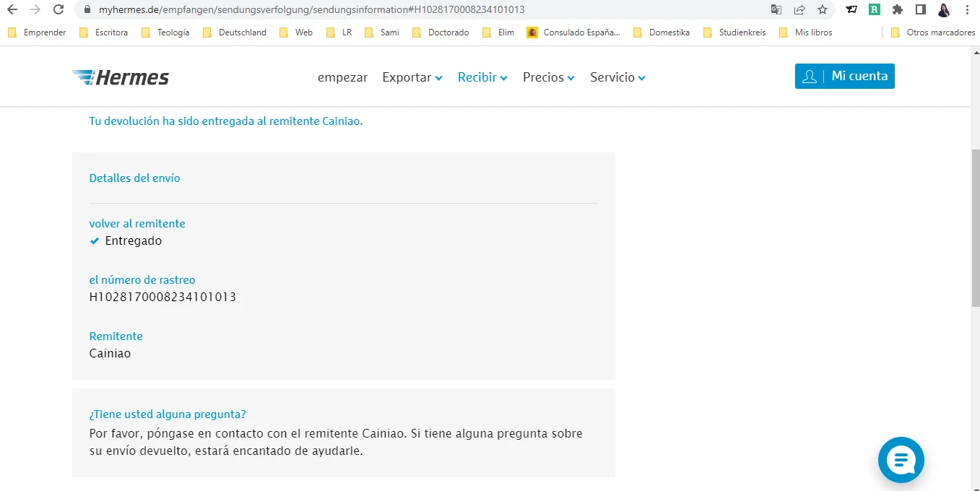
Task: Click the volver al remitente label
Action: [x=137, y=224]
